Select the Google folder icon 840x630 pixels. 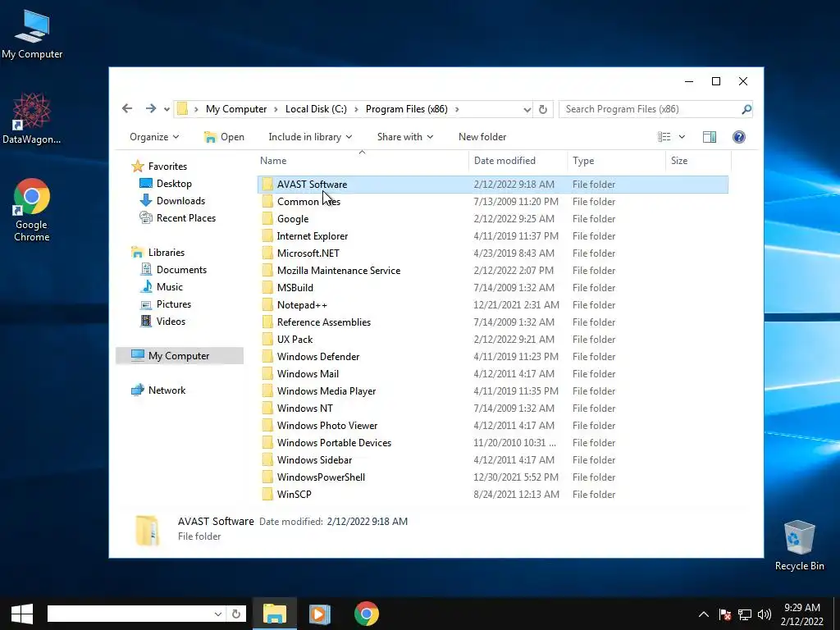tap(267, 218)
